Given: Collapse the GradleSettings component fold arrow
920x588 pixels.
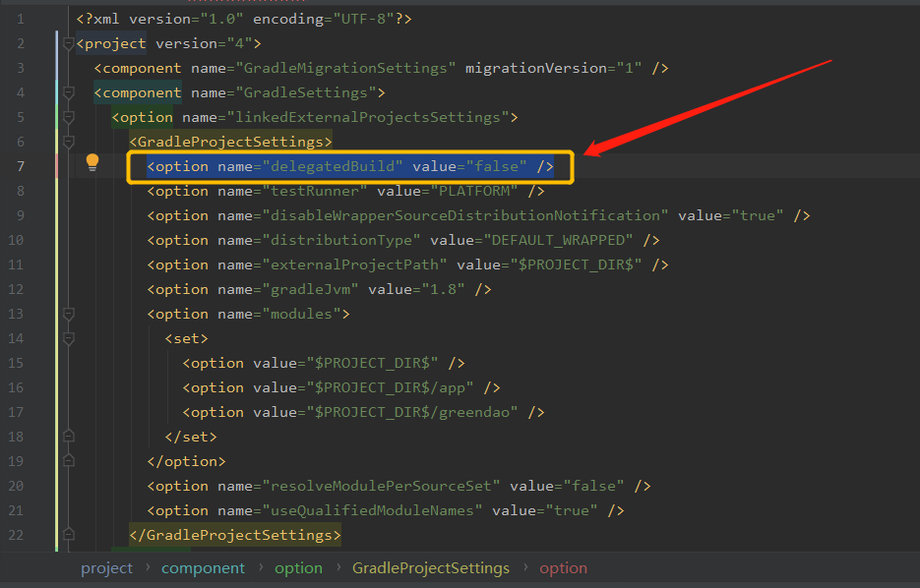Looking at the screenshot, I should tap(67, 92).
